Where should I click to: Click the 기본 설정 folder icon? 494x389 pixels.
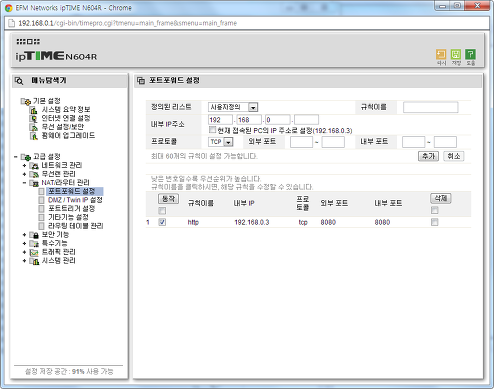[x=26, y=101]
